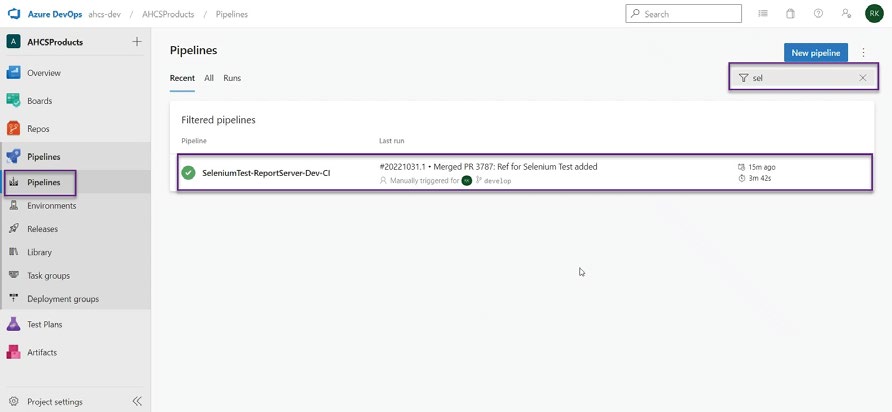
Task: Click the New pipeline button
Action: pyautogui.click(x=816, y=52)
